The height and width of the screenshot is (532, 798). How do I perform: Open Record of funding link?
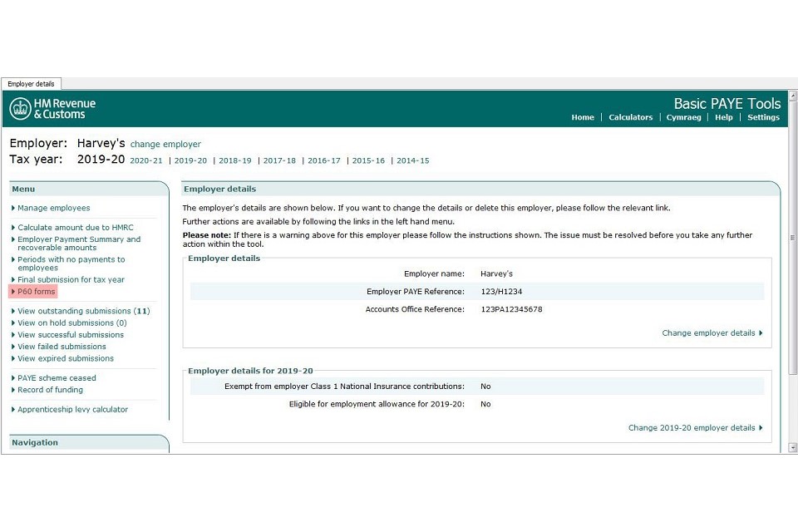coord(50,390)
